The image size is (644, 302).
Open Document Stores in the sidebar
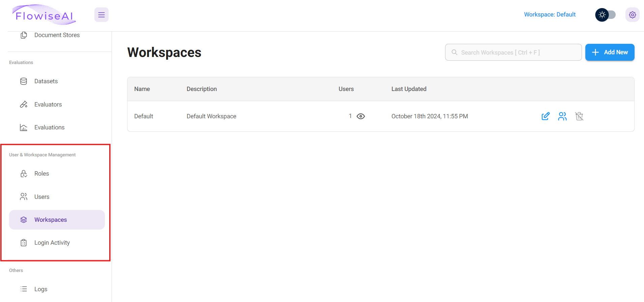click(57, 35)
